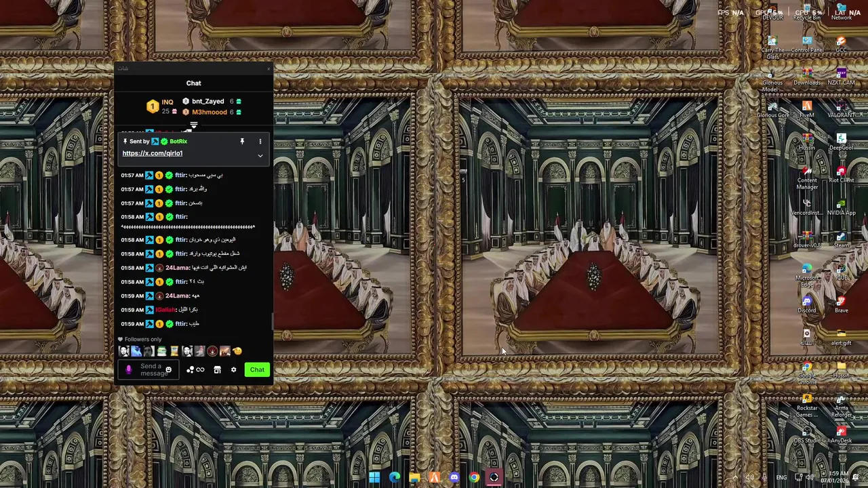Open the Discord desktop icon

click(x=807, y=305)
